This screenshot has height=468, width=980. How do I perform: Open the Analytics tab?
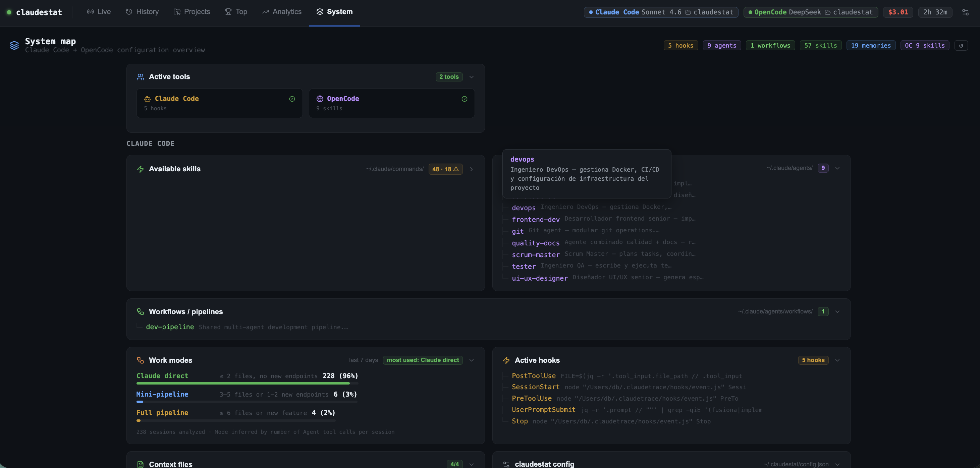click(x=281, y=12)
